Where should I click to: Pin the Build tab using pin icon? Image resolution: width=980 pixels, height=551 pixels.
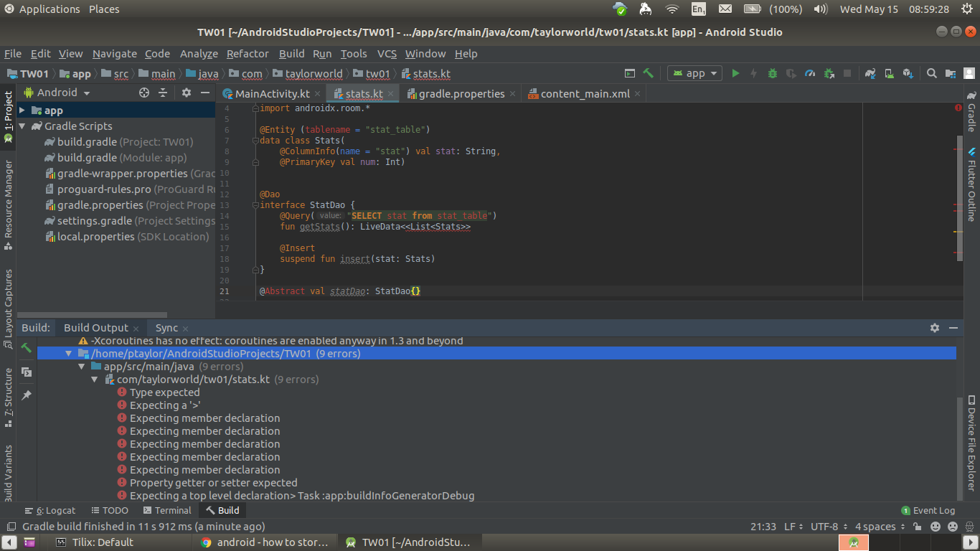click(x=27, y=395)
